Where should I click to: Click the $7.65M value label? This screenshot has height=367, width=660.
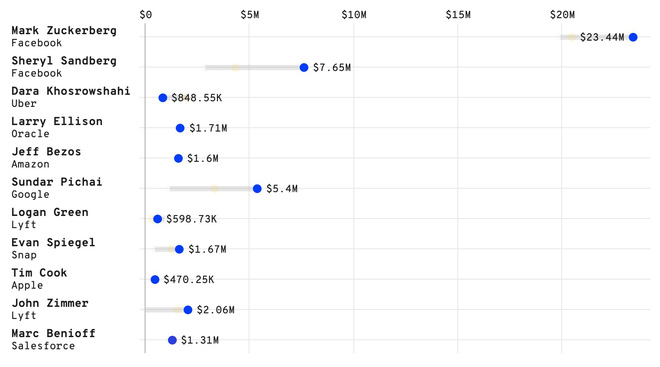pos(332,67)
